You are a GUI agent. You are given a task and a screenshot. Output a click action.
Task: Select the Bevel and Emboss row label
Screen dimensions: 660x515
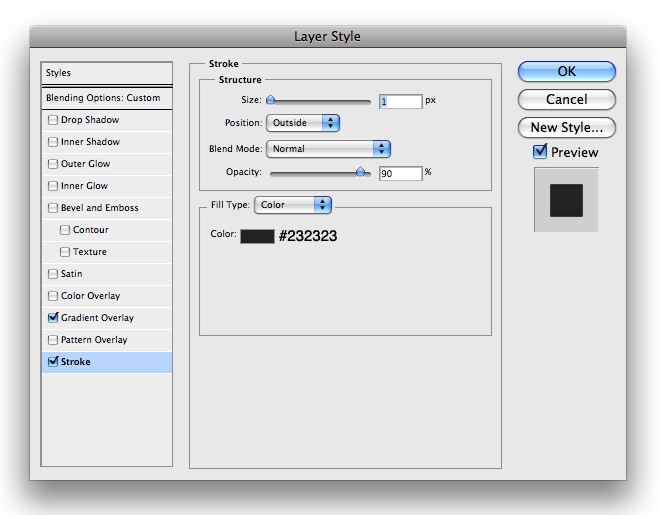click(100, 208)
